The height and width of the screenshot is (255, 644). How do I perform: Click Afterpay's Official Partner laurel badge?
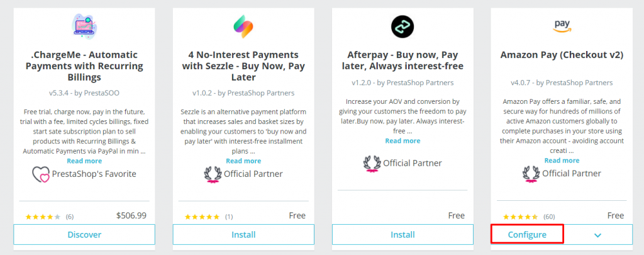[372, 164]
